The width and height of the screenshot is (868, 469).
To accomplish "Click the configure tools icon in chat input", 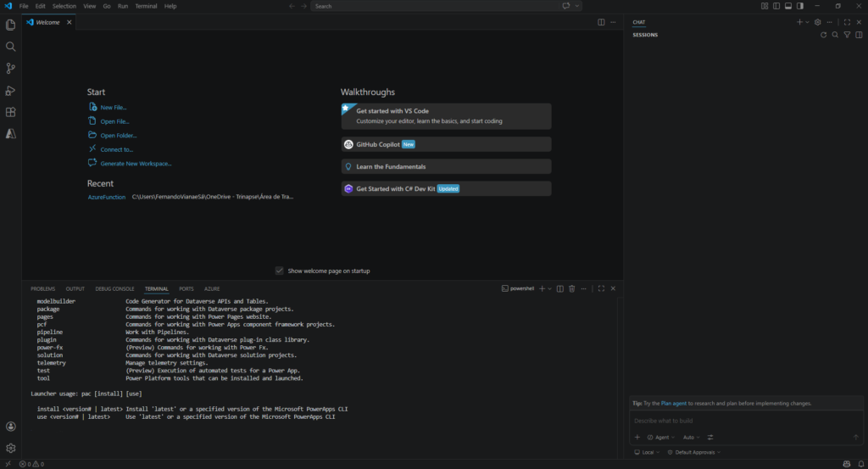I will [710, 438].
